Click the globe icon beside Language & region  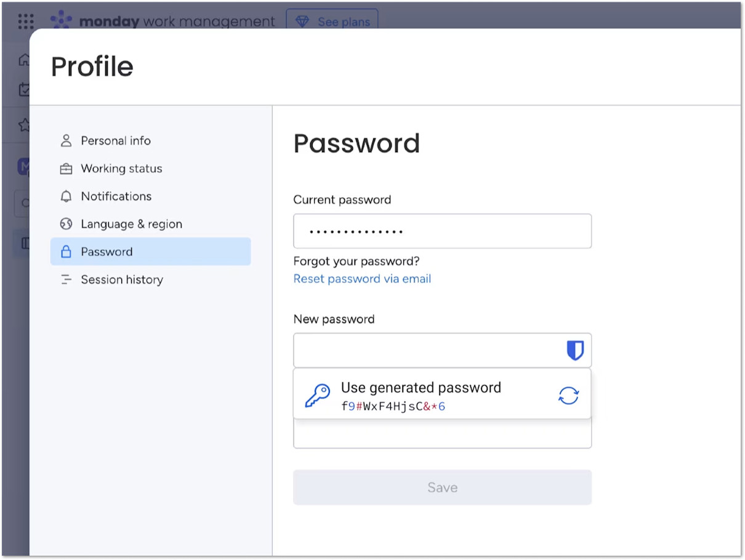tap(67, 223)
